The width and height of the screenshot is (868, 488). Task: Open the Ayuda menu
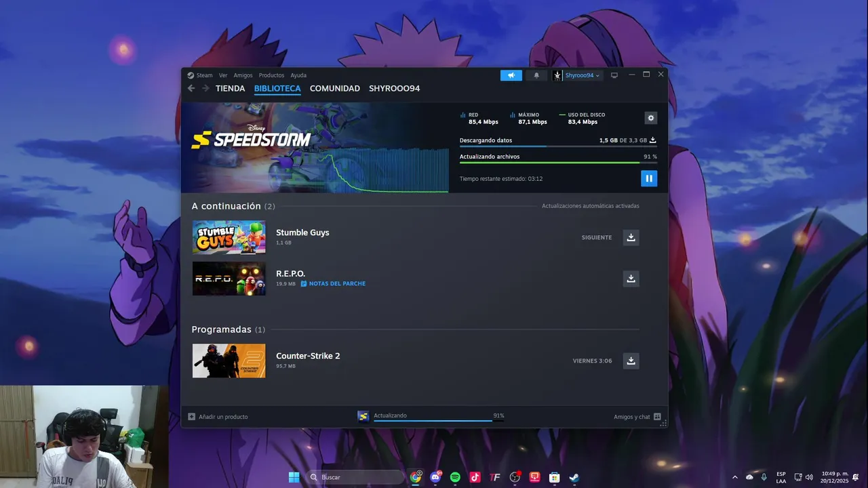coord(298,75)
